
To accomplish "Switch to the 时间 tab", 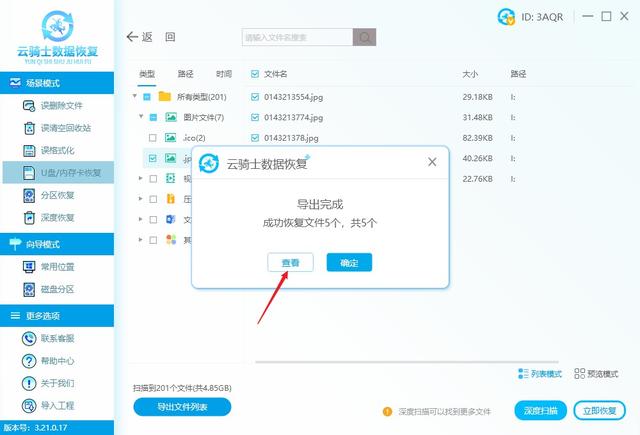I will (224, 74).
